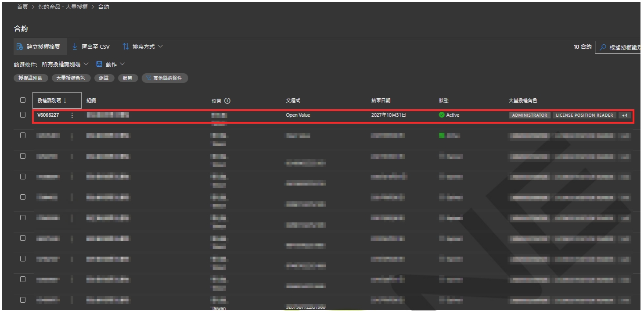Click the save icon beside 動作
The height and width of the screenshot is (311, 644).
(x=99, y=64)
